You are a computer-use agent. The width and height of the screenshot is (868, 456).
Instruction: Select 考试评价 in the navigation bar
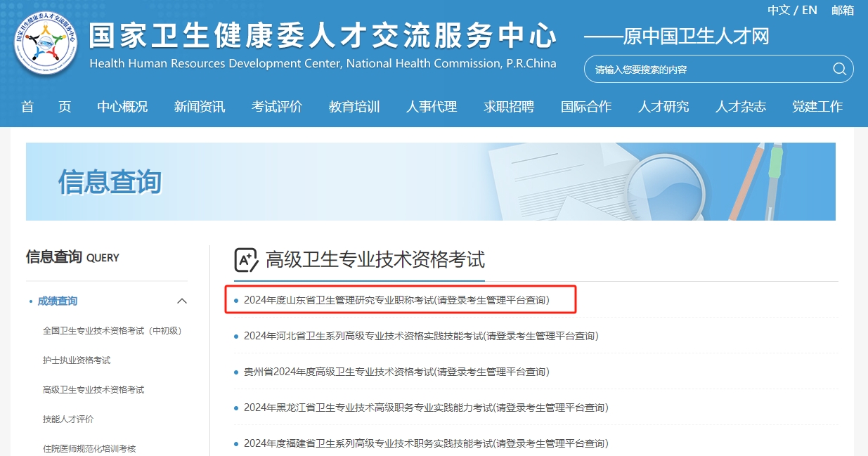[x=277, y=107]
